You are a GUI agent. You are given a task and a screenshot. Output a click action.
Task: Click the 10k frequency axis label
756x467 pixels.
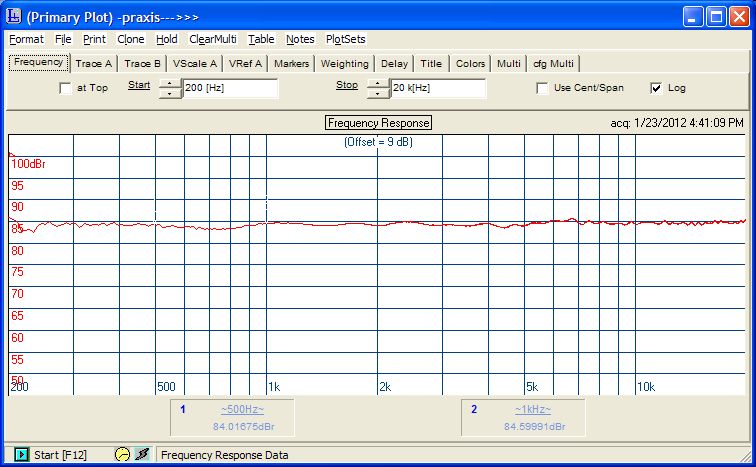[646, 387]
